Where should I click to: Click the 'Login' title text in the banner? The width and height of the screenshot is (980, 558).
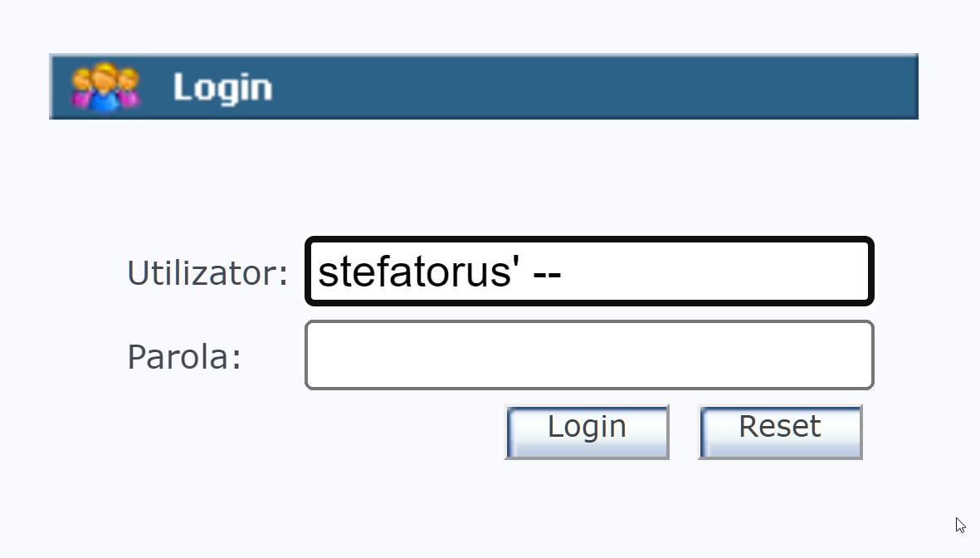point(222,86)
